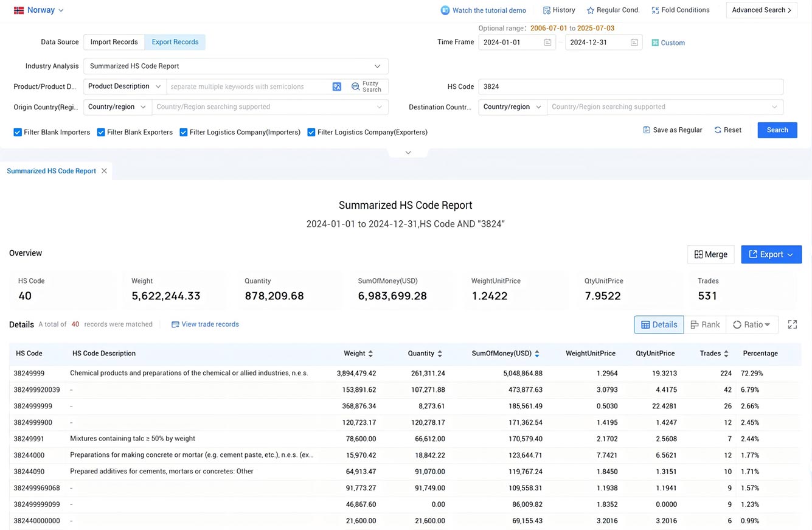This screenshot has width=812, height=530.
Task: Sort by Trades column arrows
Action: pos(726,354)
